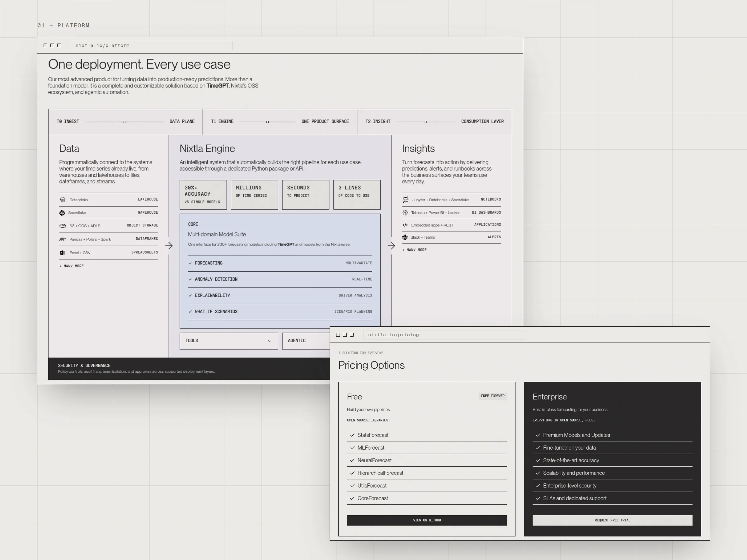This screenshot has width=747, height=560.
Task: Click the 3 Lines of Code card
Action: pyautogui.click(x=357, y=195)
